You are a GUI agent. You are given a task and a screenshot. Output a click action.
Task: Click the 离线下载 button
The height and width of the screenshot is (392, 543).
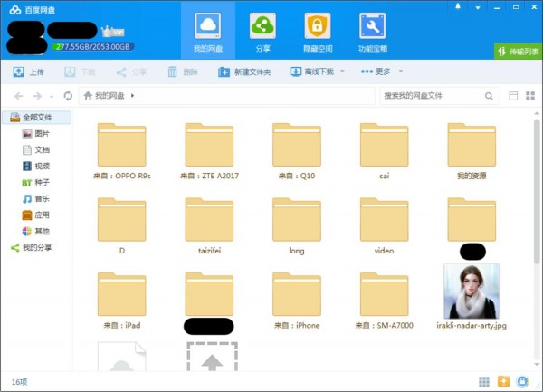point(311,72)
